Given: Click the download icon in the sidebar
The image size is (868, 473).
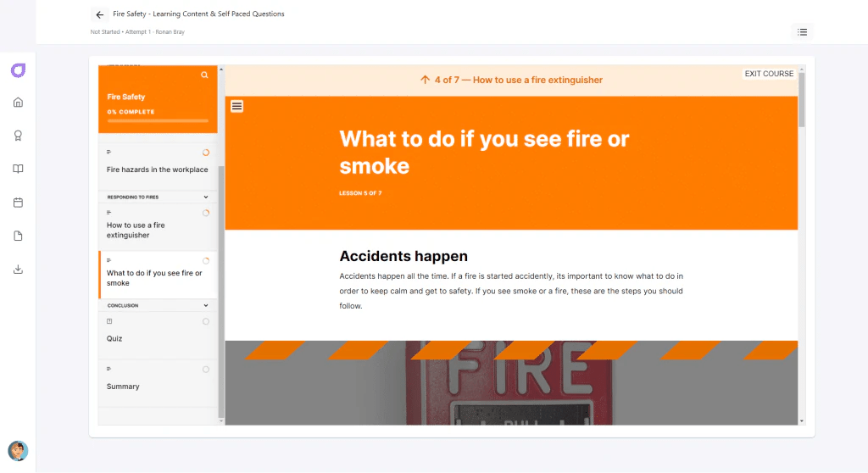Looking at the screenshot, I should coord(19,270).
